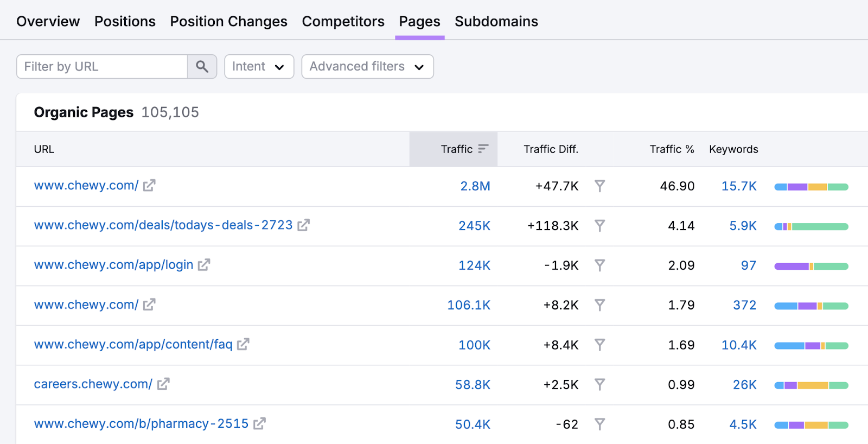Click the search magnifier button

tap(202, 67)
